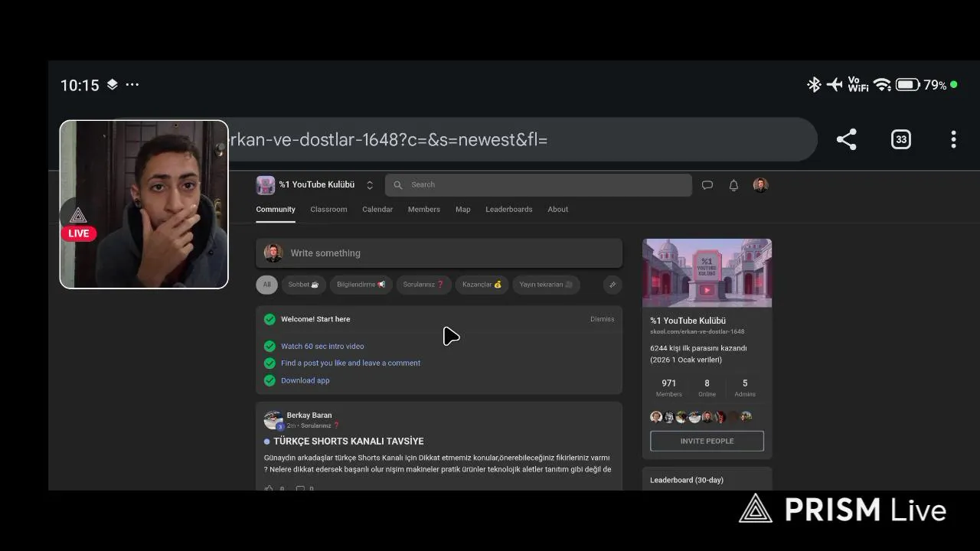The width and height of the screenshot is (980, 551).
Task: Click the first member avatar in sidebar row
Action: pos(656,417)
